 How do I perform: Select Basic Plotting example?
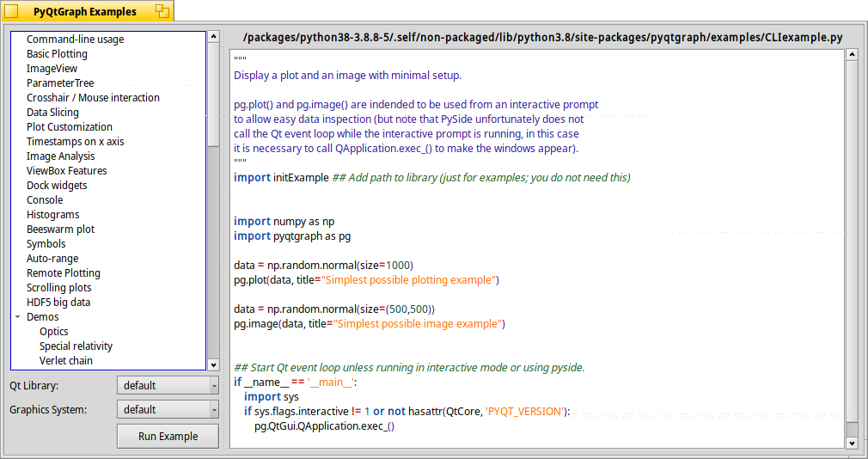click(57, 53)
